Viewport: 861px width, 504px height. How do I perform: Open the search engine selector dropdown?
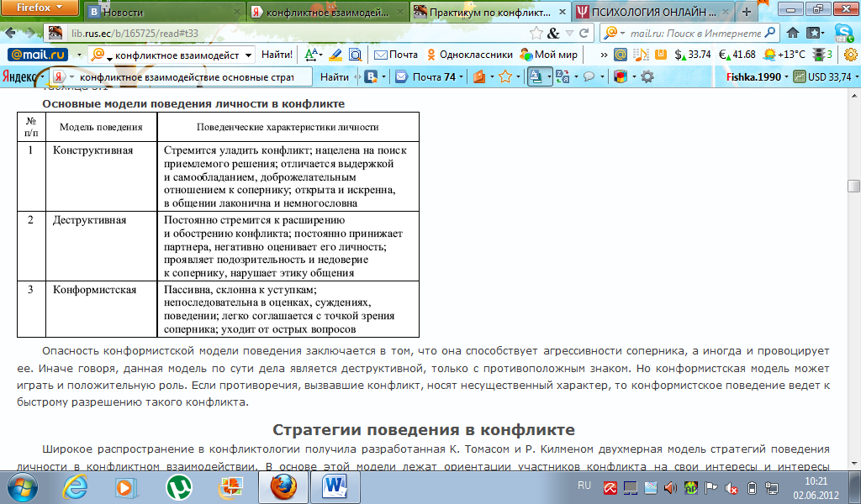click(x=614, y=34)
